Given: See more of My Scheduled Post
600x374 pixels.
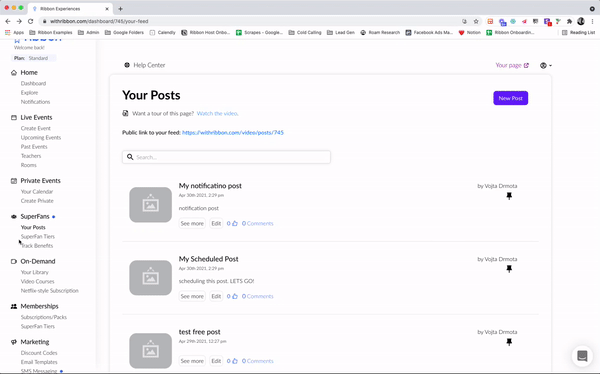Looking at the screenshot, I should point(192,296).
